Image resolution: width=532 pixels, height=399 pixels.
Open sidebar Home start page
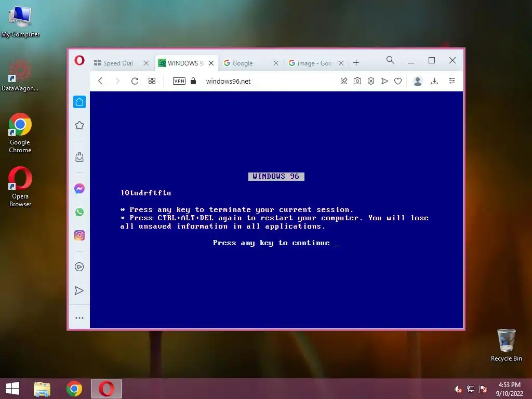(x=79, y=102)
